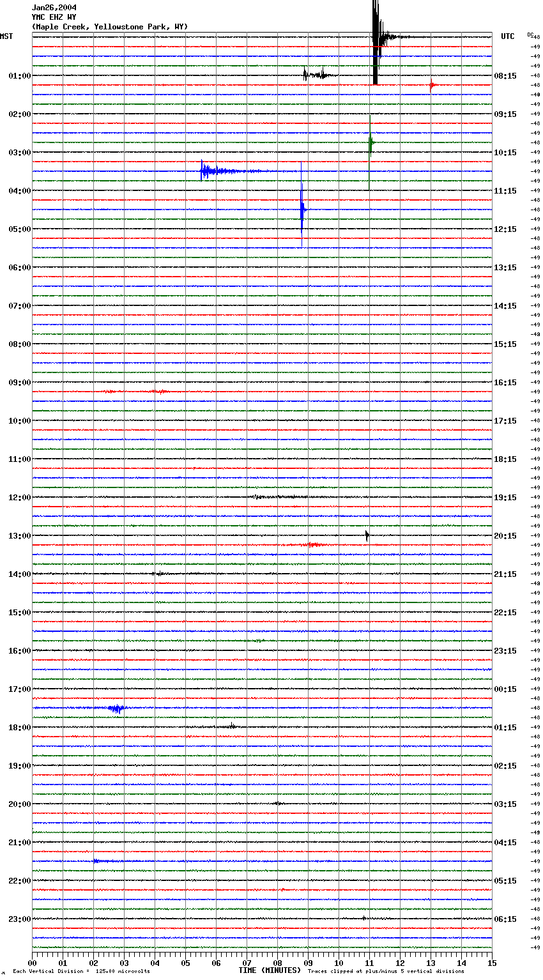
Task: Click the "15:00" MST row label
Action: [x=20, y=613]
